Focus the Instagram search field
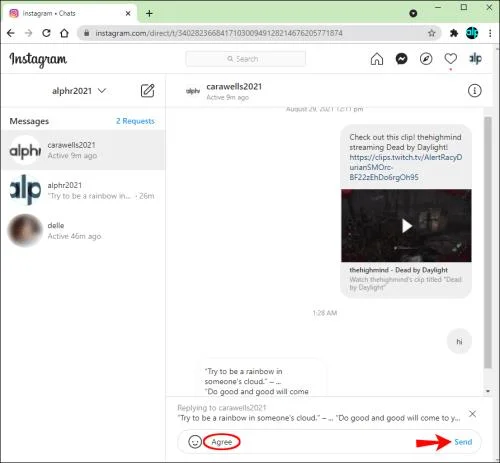 245,59
